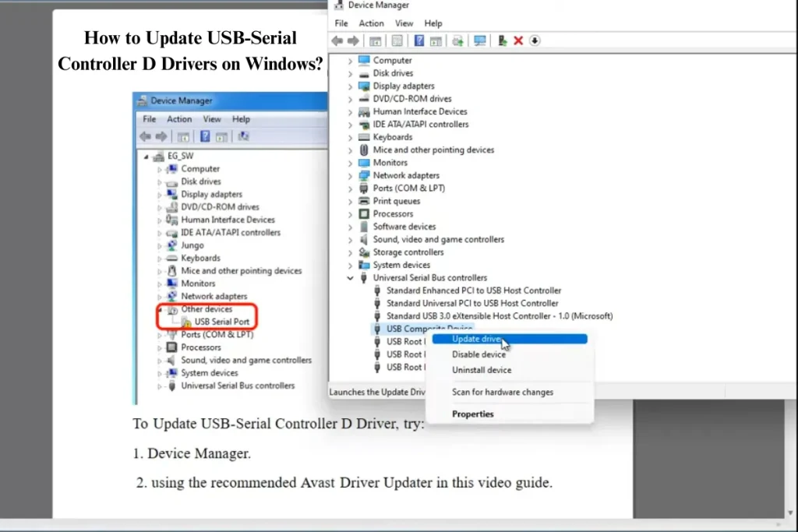Expand the IDE ATA/ATAPI controllers node

click(350, 124)
